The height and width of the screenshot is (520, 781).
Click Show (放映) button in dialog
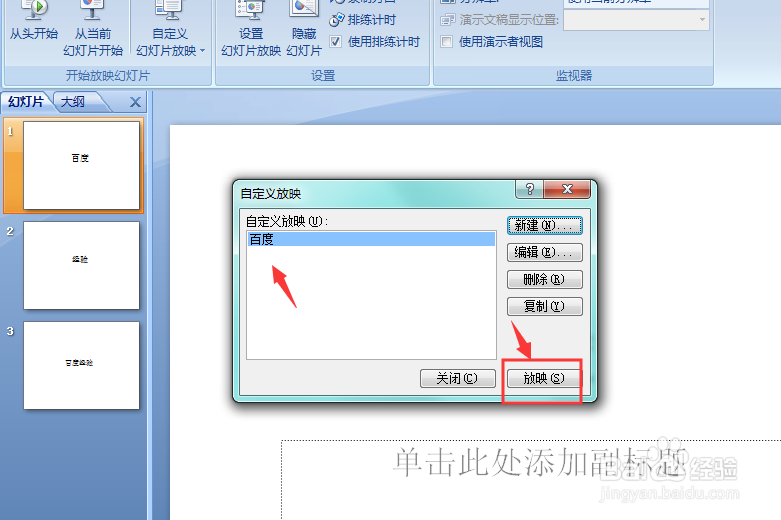point(544,379)
